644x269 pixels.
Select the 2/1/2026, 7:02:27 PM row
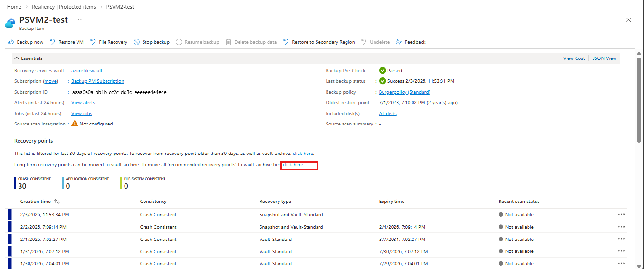coord(317,239)
